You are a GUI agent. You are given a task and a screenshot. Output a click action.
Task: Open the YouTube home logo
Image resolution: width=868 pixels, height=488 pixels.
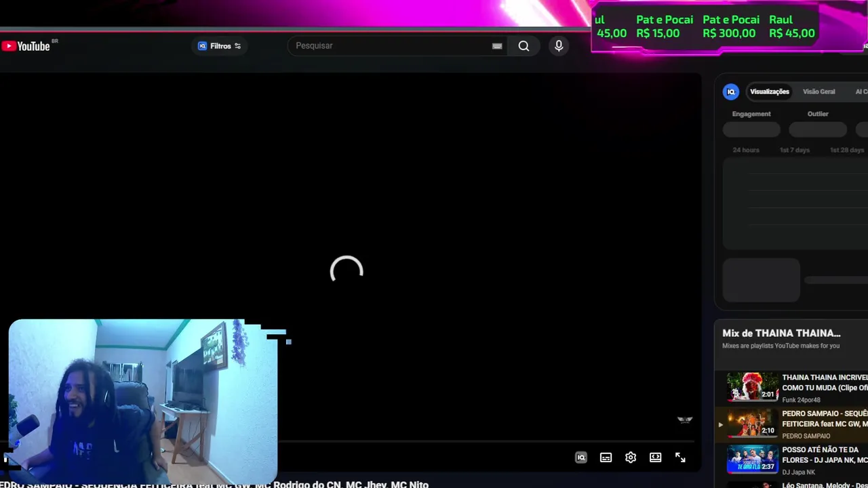26,46
